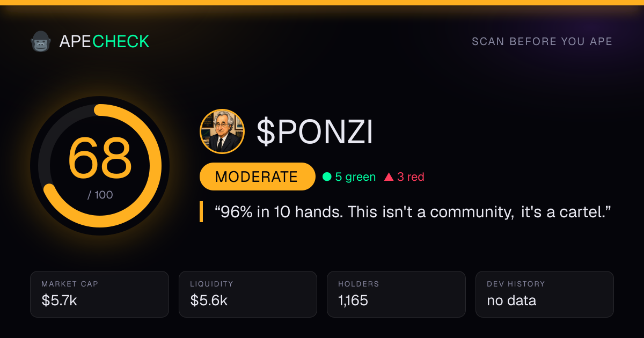Click the $PONZI token title
The image size is (644, 338).
pos(314,132)
